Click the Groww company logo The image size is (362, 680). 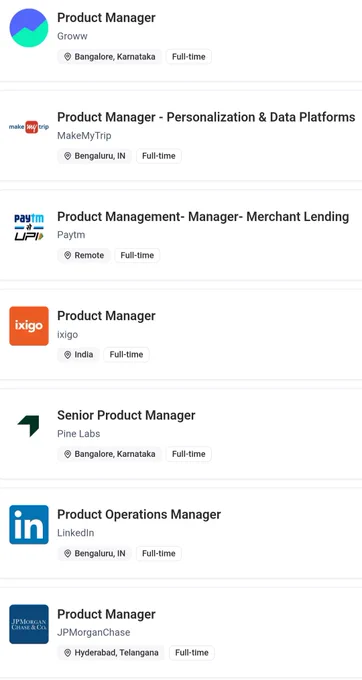[x=29, y=27]
